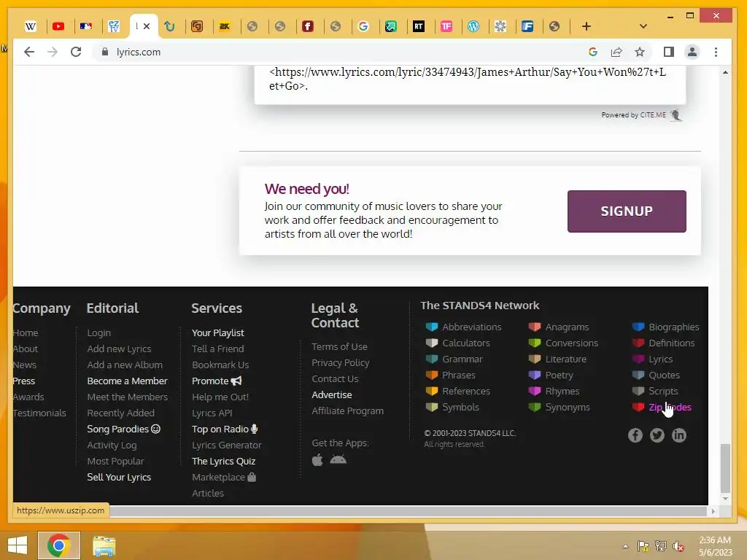Click horizontal scrollbar right arrow
Image resolution: width=747 pixels, height=560 pixels.
[713, 511]
